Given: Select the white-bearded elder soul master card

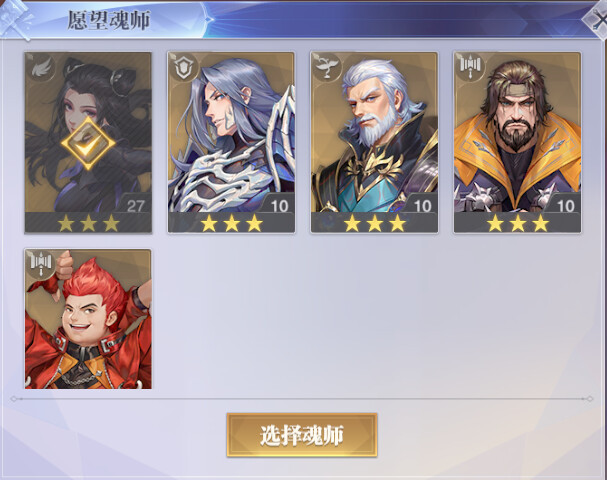Looking at the screenshot, I should click(374, 142).
